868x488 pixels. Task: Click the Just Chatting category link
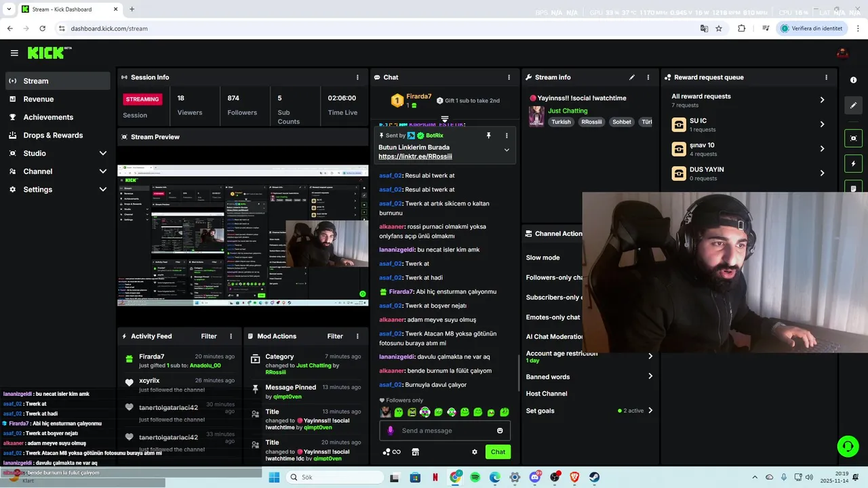pyautogui.click(x=568, y=110)
